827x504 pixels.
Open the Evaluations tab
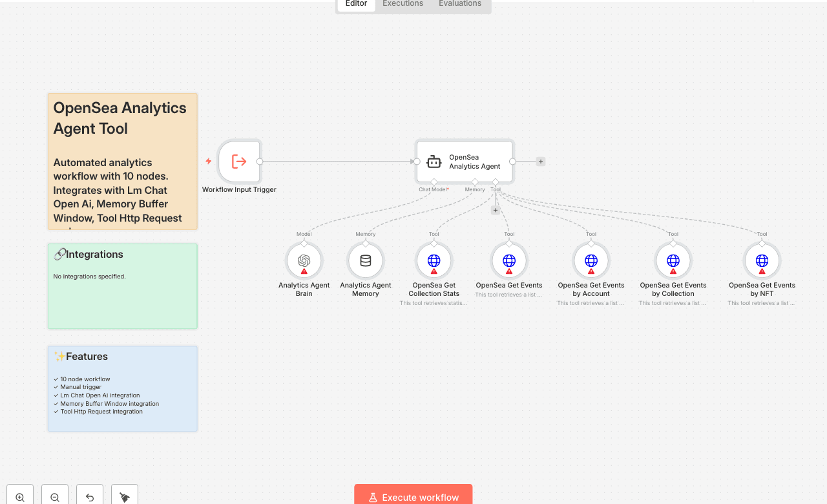pos(459,4)
